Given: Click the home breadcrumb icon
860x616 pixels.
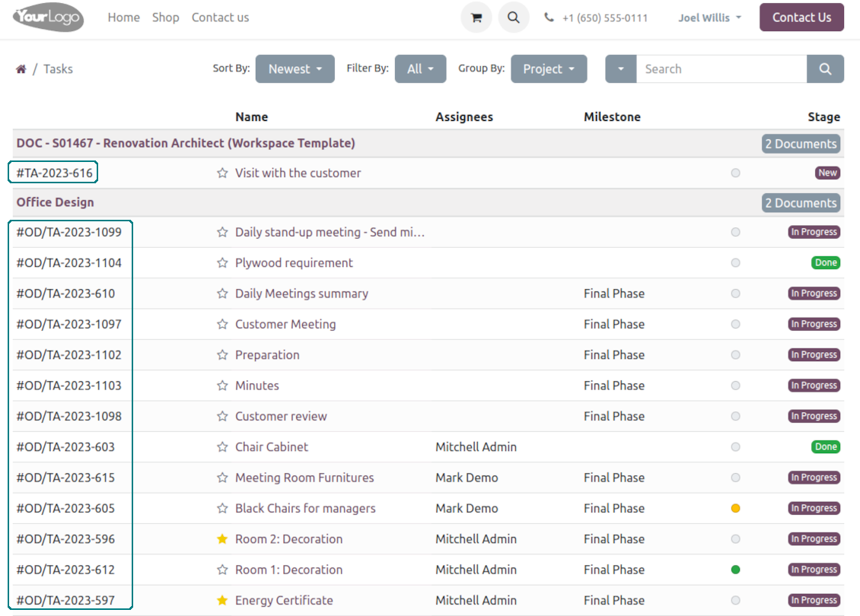Looking at the screenshot, I should coord(21,69).
